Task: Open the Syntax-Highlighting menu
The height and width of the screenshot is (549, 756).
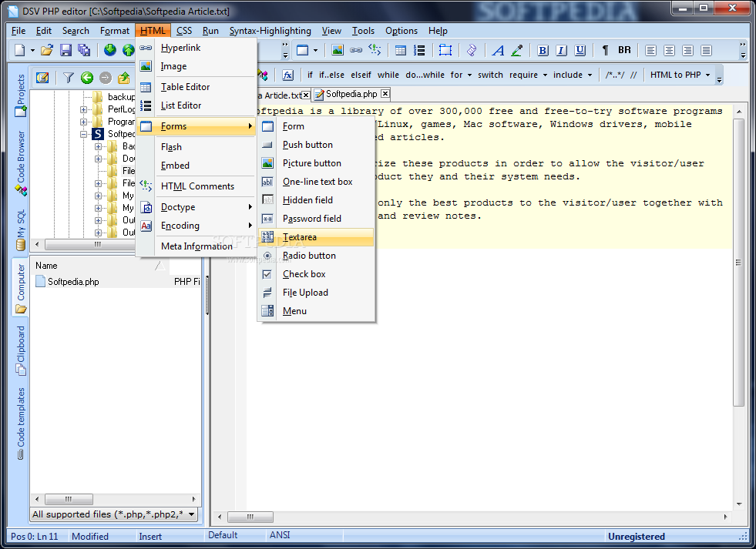Action: click(x=270, y=31)
